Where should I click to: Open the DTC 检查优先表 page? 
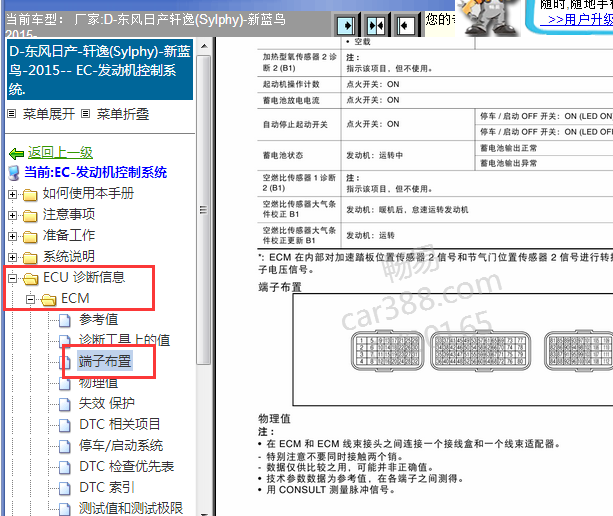click(127, 466)
